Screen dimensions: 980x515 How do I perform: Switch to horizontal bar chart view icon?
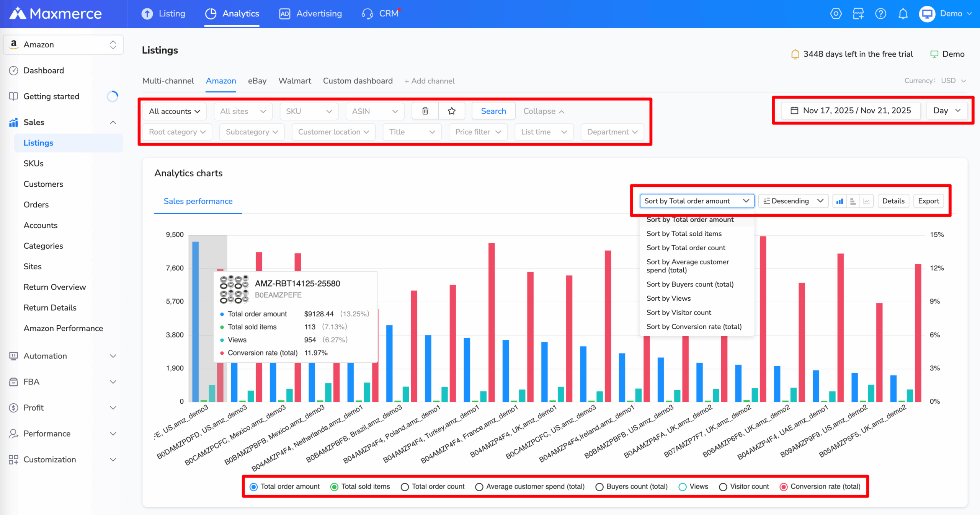853,201
